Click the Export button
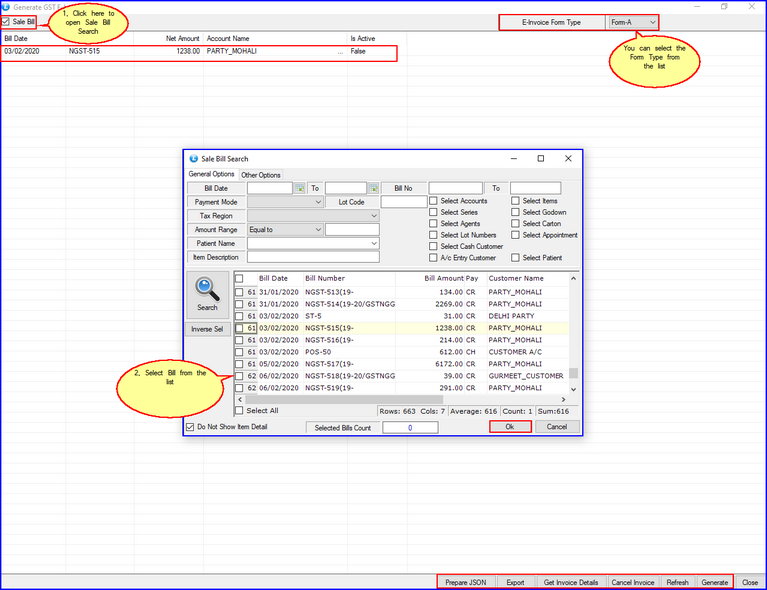 516,582
